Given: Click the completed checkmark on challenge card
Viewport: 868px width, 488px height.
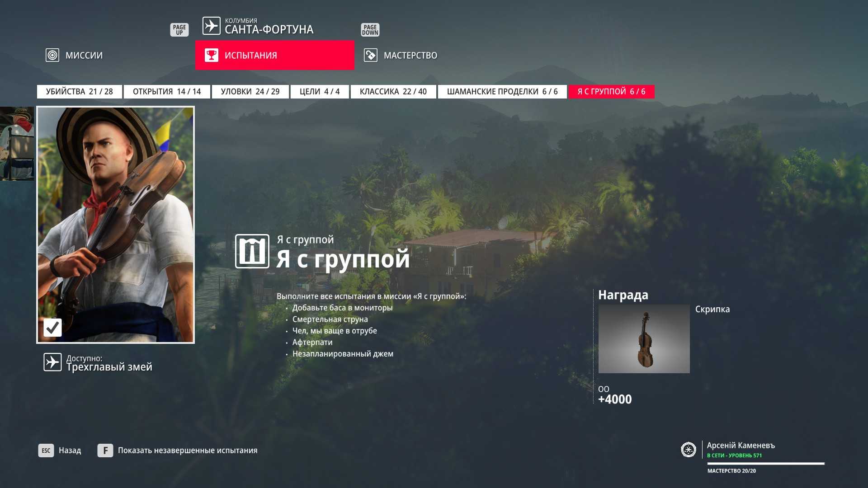Looking at the screenshot, I should (x=52, y=327).
